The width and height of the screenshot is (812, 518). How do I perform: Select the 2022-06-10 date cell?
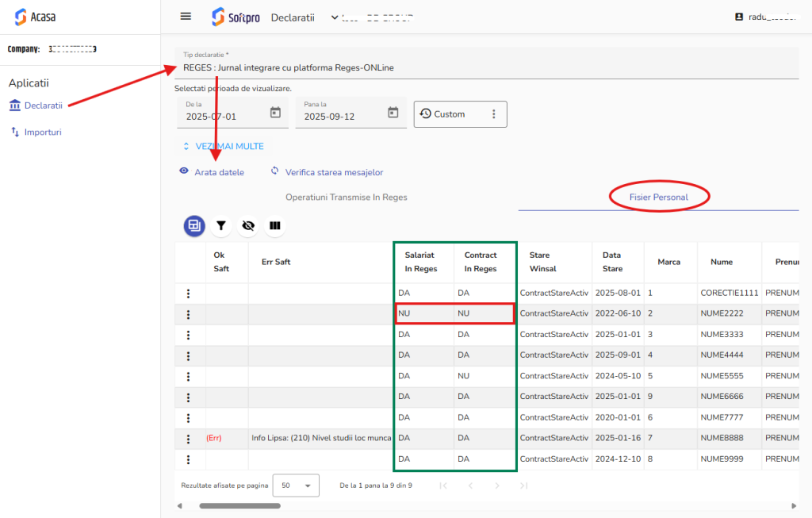618,313
